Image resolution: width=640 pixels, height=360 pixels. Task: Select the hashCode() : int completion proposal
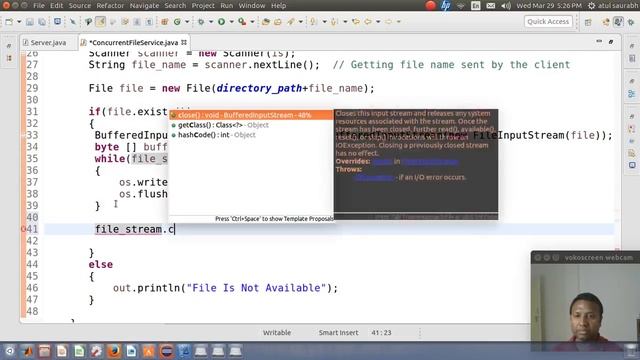(x=251, y=135)
